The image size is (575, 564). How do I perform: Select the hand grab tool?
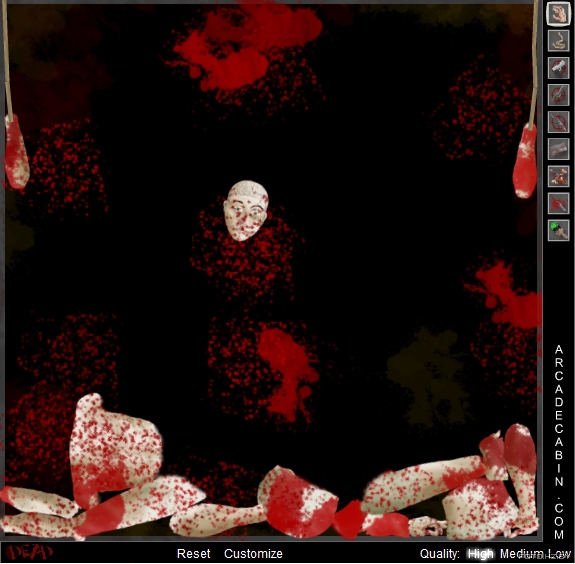[558, 14]
